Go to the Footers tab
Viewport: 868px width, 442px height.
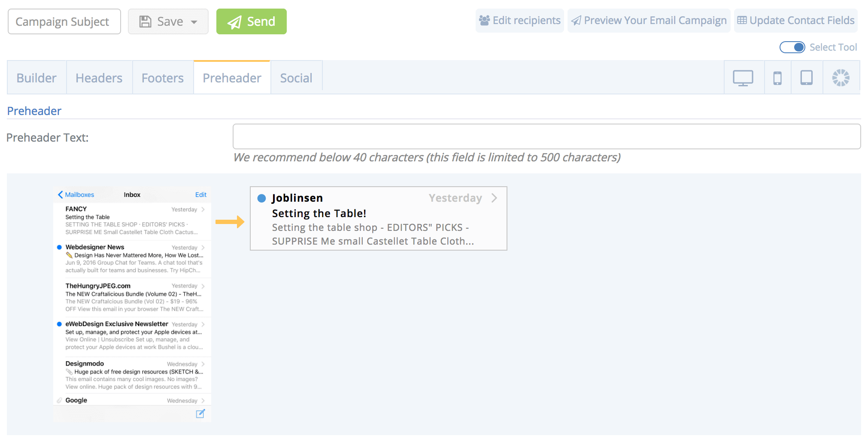(163, 78)
